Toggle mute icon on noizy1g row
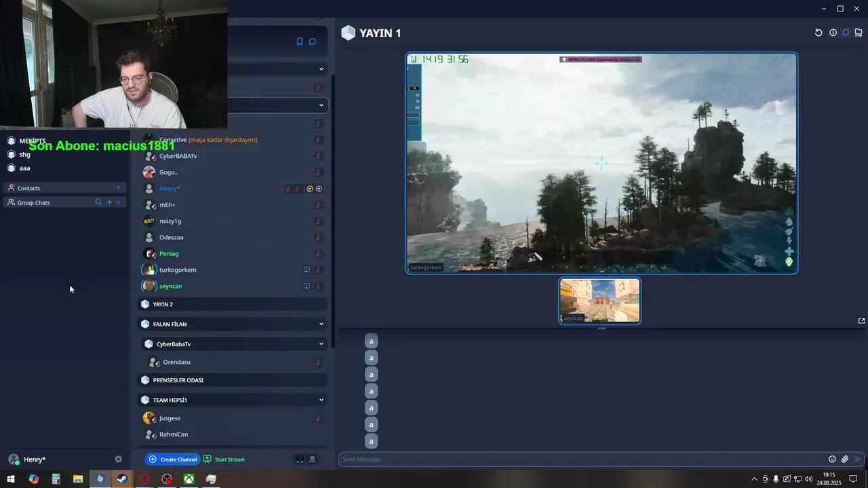 coord(319,221)
